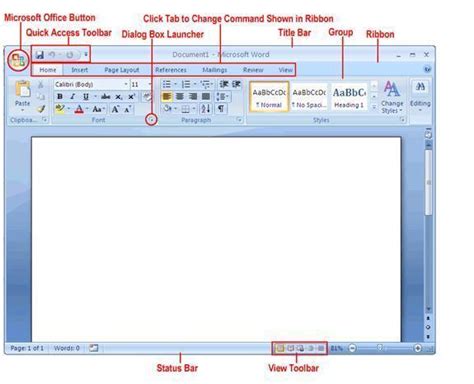The width and height of the screenshot is (474, 384).
Task: Toggle Show/Hide paragraph marks
Action: [221, 109]
